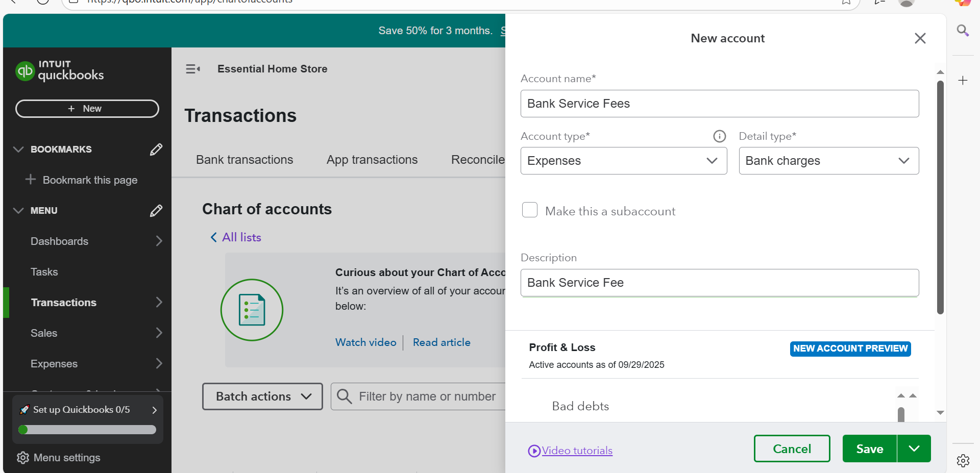980x473 pixels.
Task: Edit bookmarks with the pencil icon
Action: (156, 150)
